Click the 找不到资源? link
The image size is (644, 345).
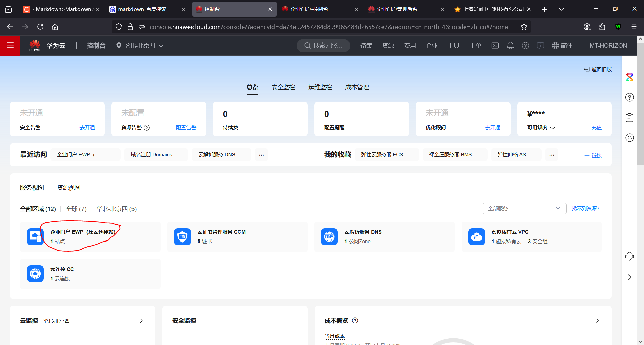point(585,208)
